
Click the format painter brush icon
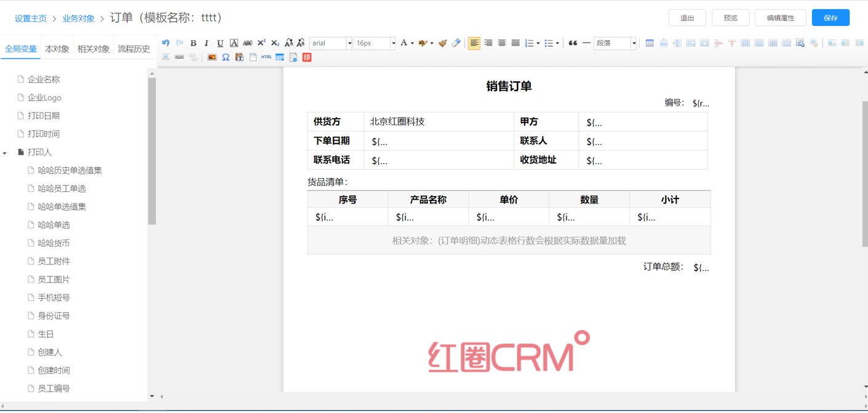click(x=442, y=43)
